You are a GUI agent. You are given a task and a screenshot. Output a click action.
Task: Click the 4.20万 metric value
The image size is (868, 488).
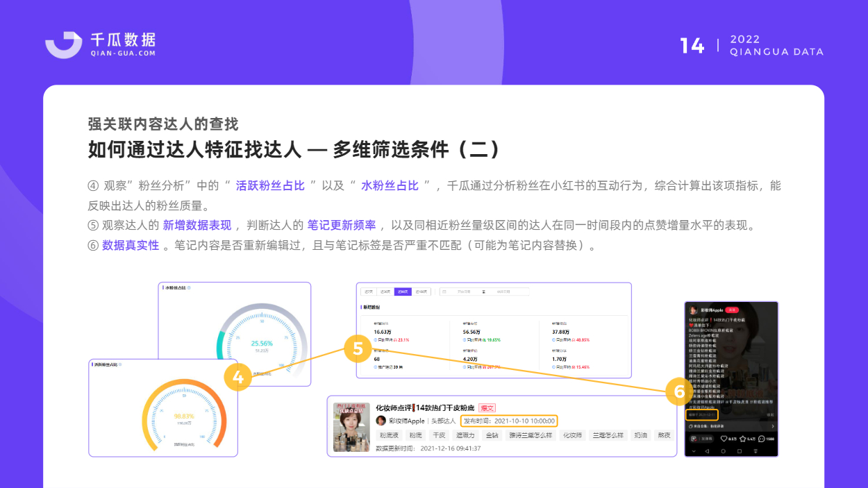click(x=470, y=359)
